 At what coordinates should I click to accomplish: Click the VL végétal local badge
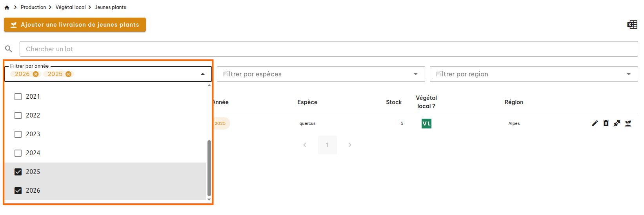click(x=426, y=123)
